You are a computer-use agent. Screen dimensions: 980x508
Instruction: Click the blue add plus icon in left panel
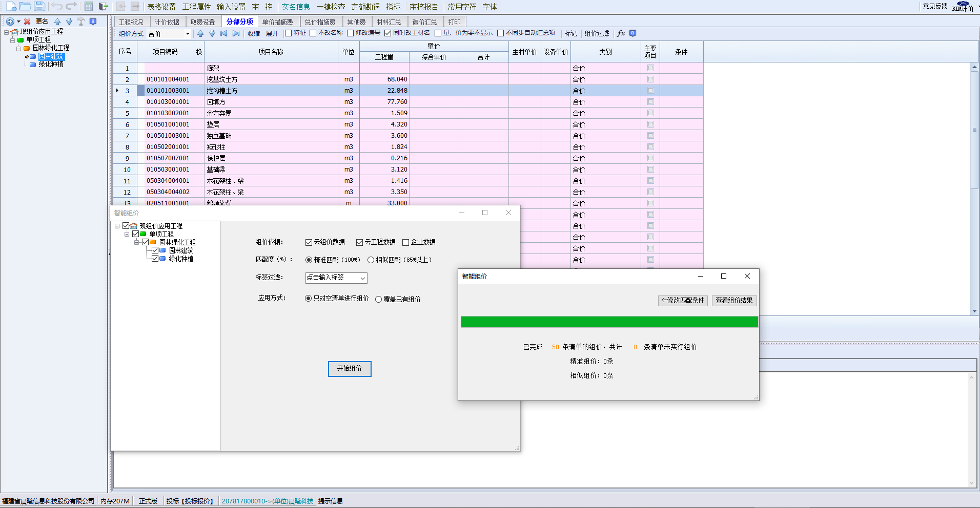(10, 22)
